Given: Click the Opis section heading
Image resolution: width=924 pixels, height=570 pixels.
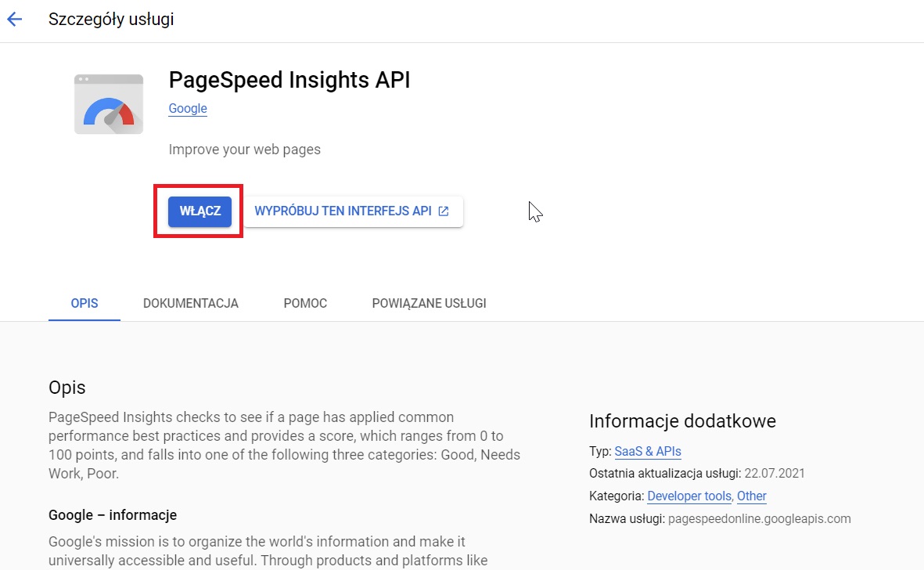Looking at the screenshot, I should tap(67, 388).
